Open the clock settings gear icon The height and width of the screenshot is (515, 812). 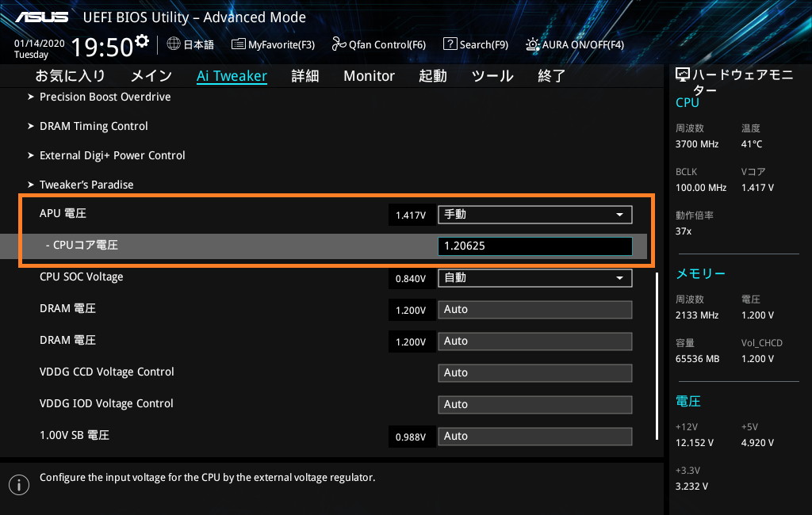pos(142,40)
